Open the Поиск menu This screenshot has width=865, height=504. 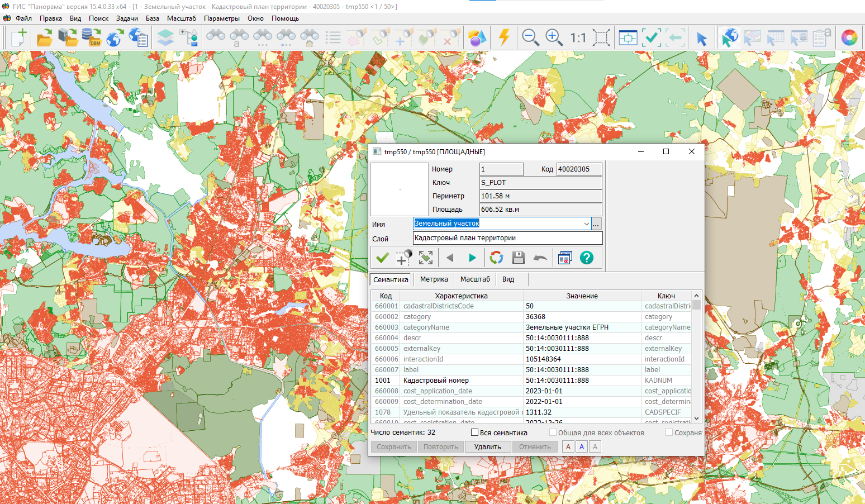click(98, 18)
